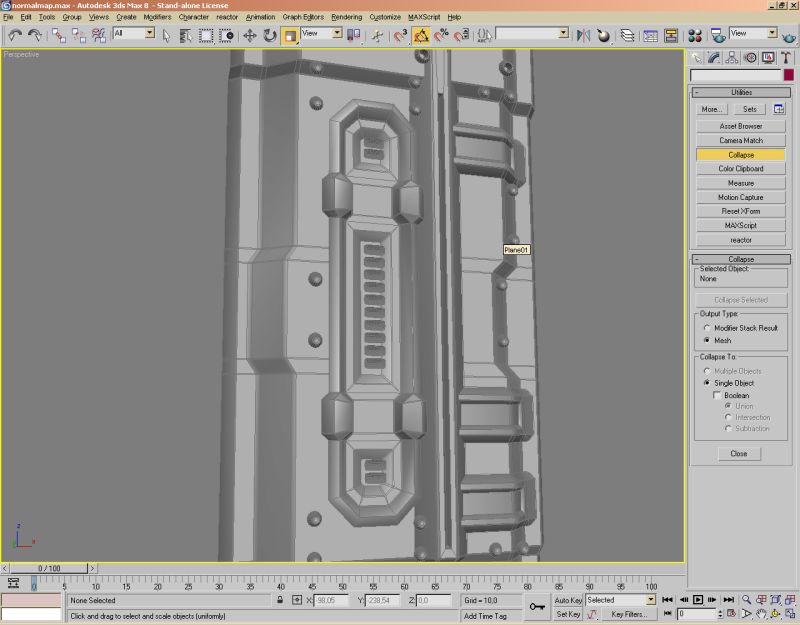Screen dimensions: 800x625
Task: Switch to the Create command panel tab
Action: [x=696, y=56]
